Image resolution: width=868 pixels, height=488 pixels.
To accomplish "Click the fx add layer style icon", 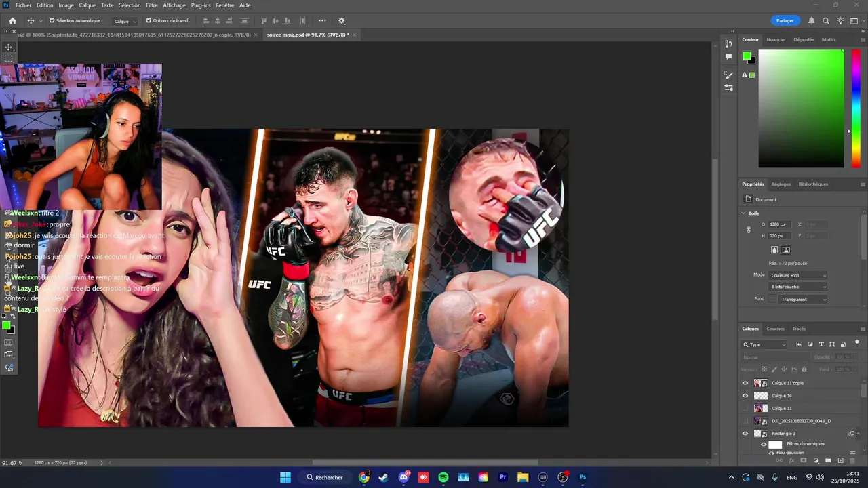I will (791, 460).
